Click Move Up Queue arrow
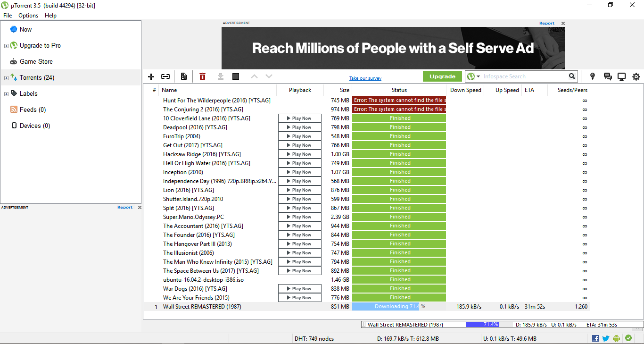The image size is (644, 344). (x=254, y=76)
